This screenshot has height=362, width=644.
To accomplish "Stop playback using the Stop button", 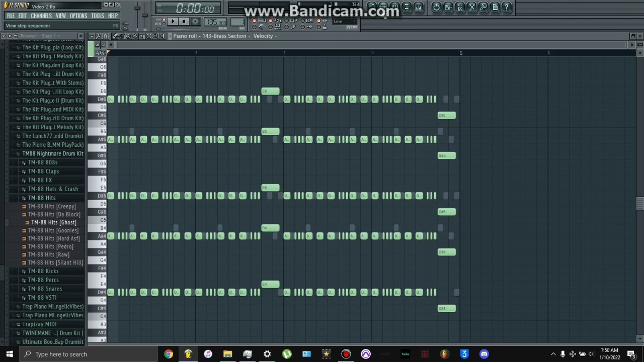I will (184, 21).
